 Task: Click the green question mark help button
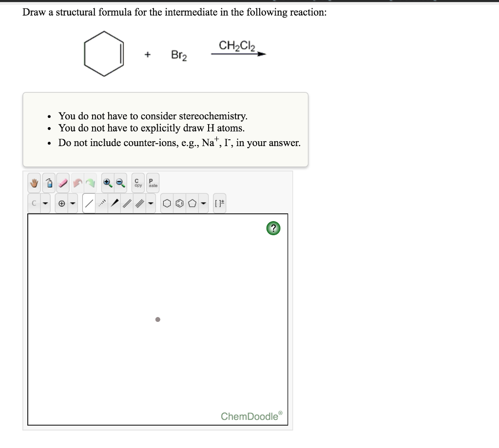point(273,228)
